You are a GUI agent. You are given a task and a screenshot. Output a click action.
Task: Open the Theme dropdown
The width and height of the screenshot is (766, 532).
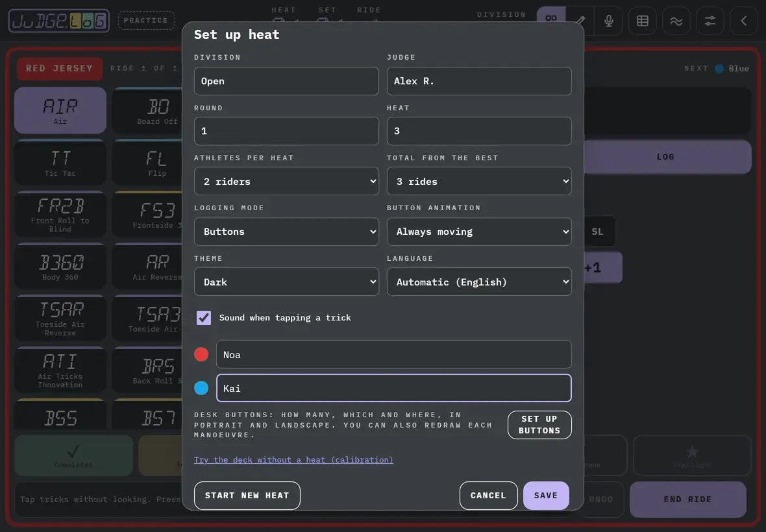point(286,282)
